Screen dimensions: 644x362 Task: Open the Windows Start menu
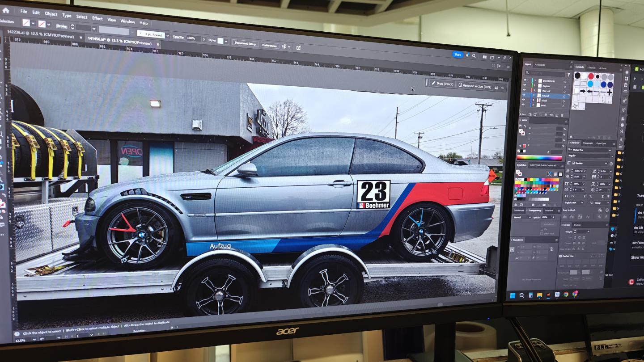pos(513,295)
